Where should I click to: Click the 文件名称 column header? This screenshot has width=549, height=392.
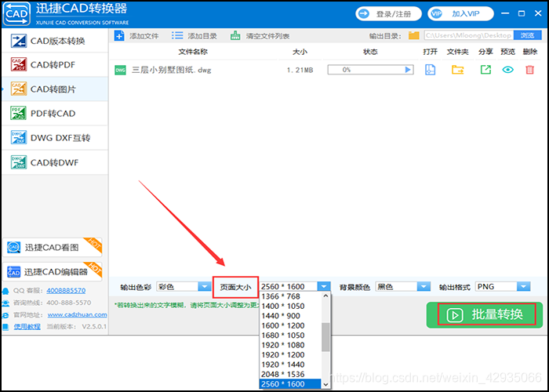[x=193, y=52]
